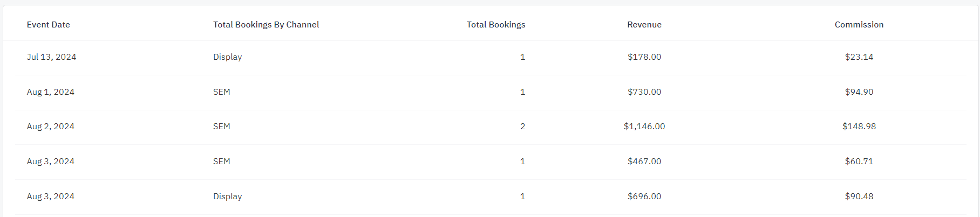
Task: Select SEM channel in the Aug 1 row
Action: pyautogui.click(x=221, y=92)
